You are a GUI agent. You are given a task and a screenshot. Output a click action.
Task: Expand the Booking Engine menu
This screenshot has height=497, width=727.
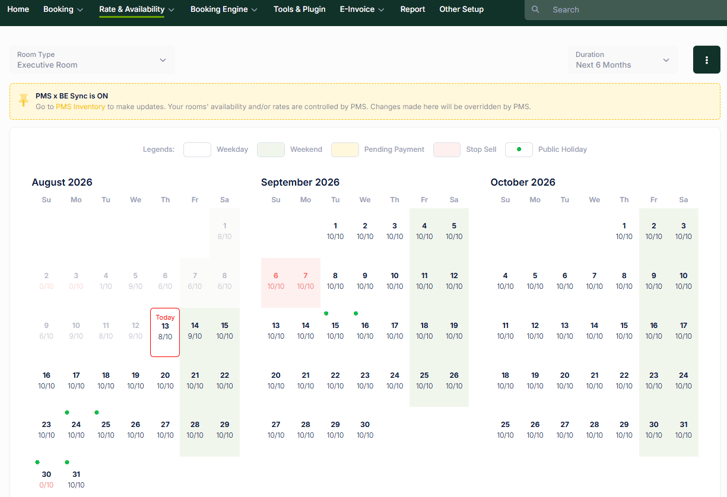(x=223, y=9)
